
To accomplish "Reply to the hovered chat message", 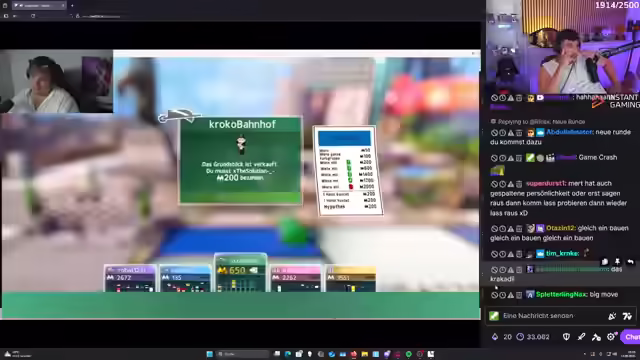I will coord(631,262).
